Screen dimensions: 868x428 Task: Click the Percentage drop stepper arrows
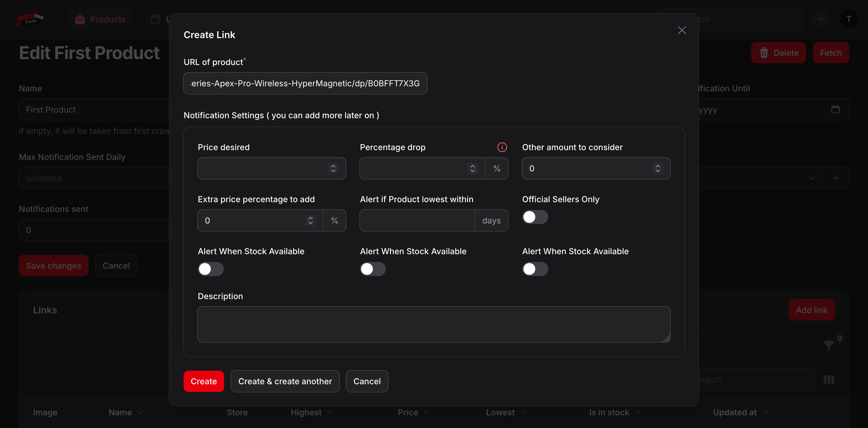pyautogui.click(x=472, y=168)
